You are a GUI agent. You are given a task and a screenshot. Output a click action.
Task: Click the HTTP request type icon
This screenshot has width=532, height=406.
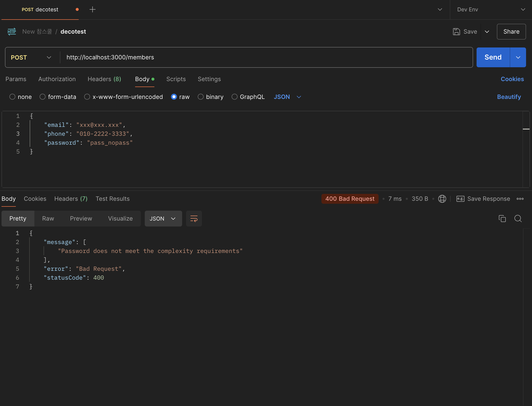(12, 32)
